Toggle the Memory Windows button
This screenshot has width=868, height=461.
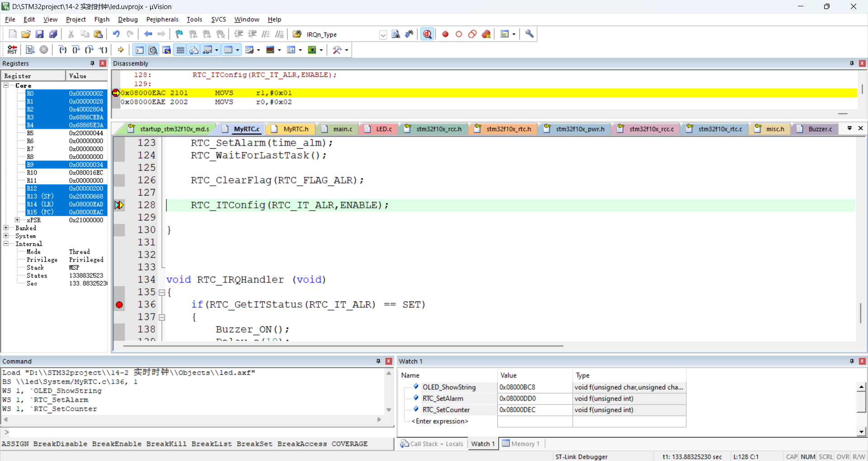(228, 50)
